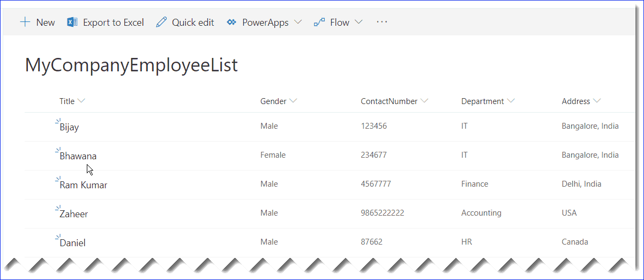Click the Accounting department cell
644x280 pixels.
(481, 213)
